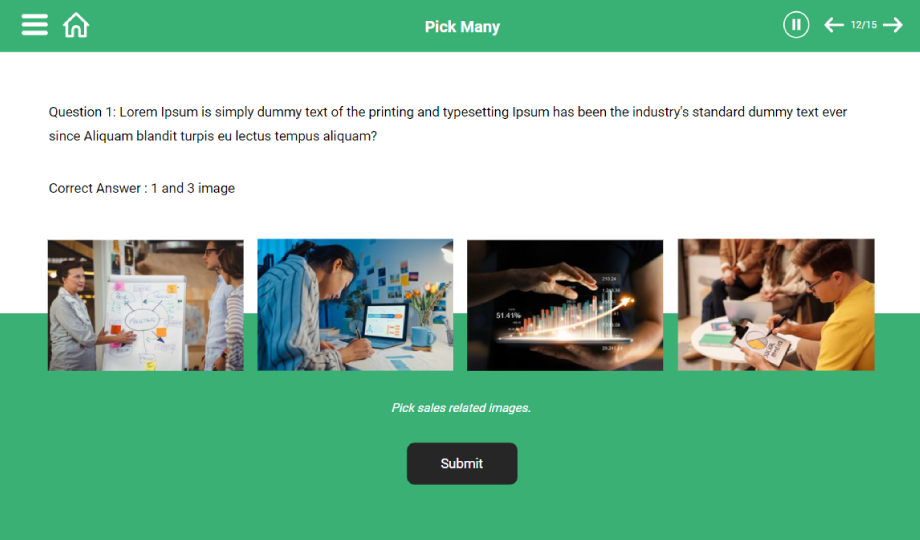Choose the glowing bar chart tablet image
Viewport: 920px width, 540px height.
click(x=565, y=305)
